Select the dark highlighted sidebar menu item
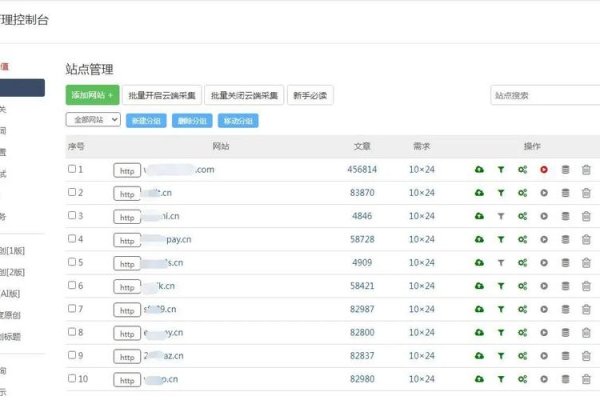This screenshot has width=600, height=400. 22,88
